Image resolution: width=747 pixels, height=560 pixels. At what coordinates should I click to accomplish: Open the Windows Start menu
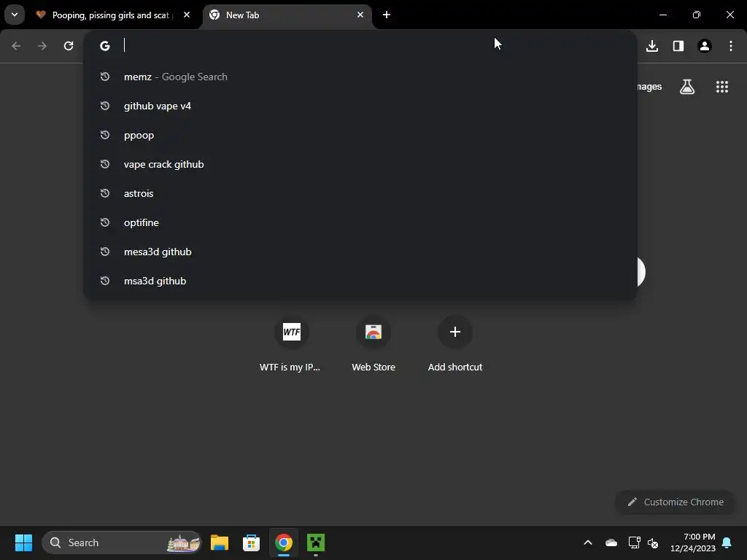(x=23, y=542)
